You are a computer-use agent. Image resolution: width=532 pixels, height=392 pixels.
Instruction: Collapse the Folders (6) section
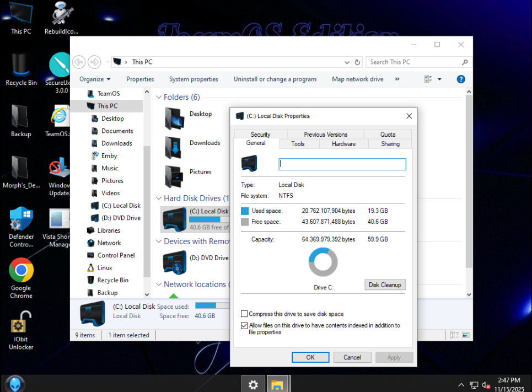[159, 98]
